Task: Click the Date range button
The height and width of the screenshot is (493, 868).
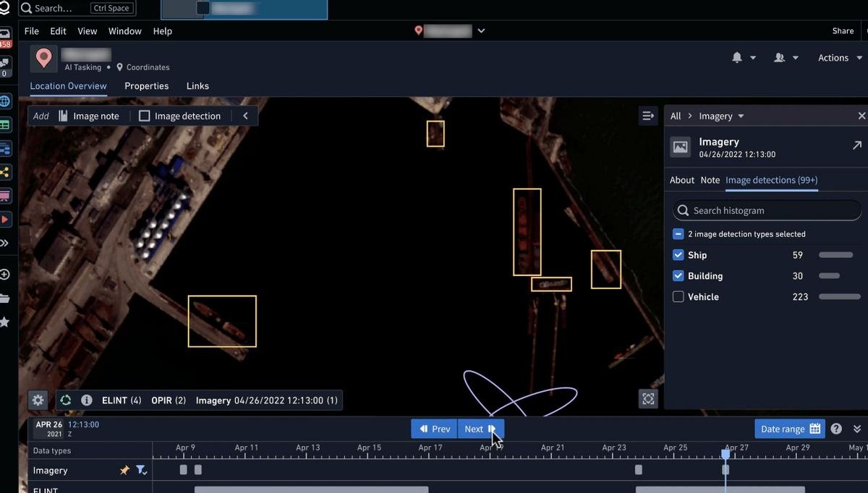Action: coord(790,429)
